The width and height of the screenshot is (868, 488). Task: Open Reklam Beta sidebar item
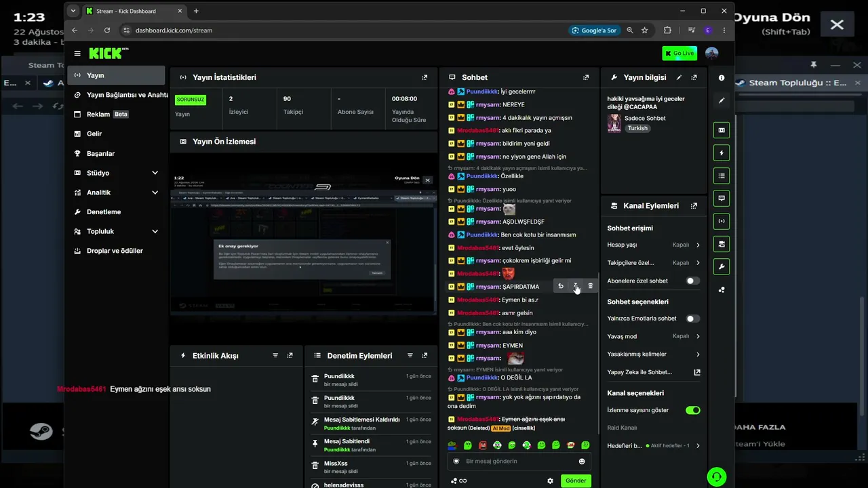[116, 115]
